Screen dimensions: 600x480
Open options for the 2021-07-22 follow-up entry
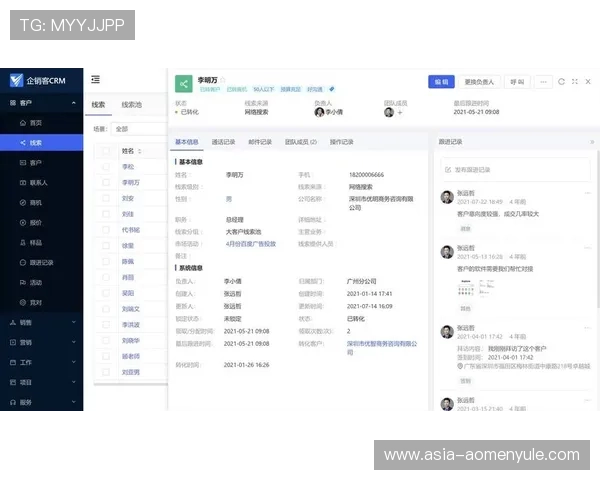coord(588,193)
